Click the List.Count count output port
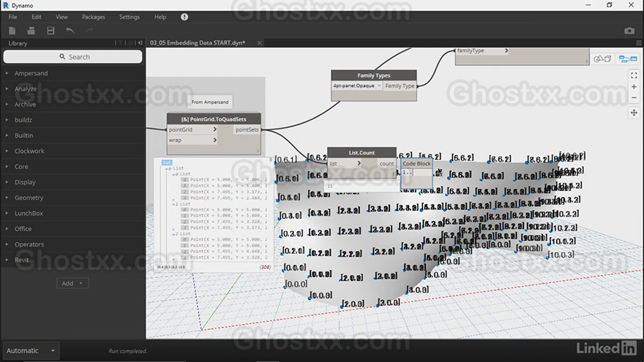The height and width of the screenshot is (362, 644). [x=386, y=163]
